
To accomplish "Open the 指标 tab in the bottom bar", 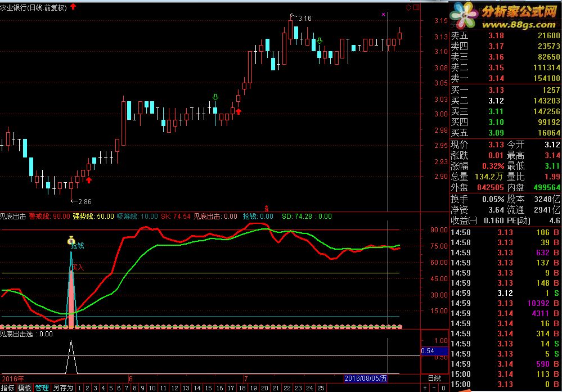I will (x=8, y=388).
